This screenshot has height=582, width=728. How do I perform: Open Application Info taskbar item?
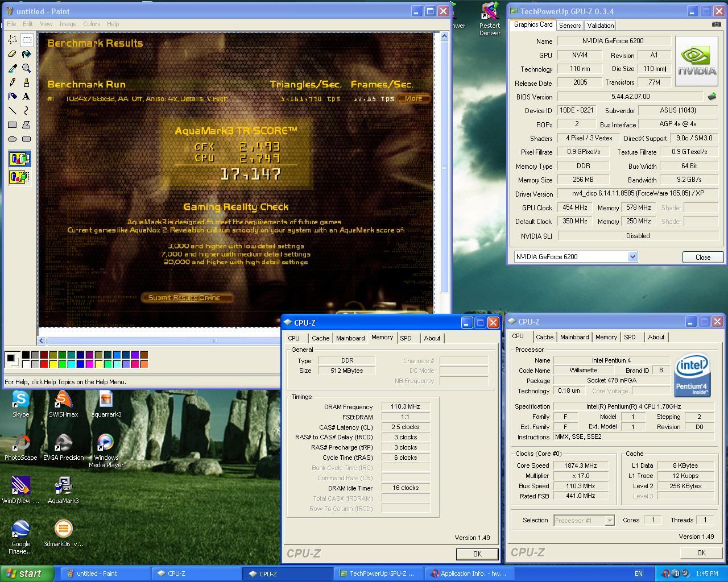pyautogui.click(x=470, y=573)
